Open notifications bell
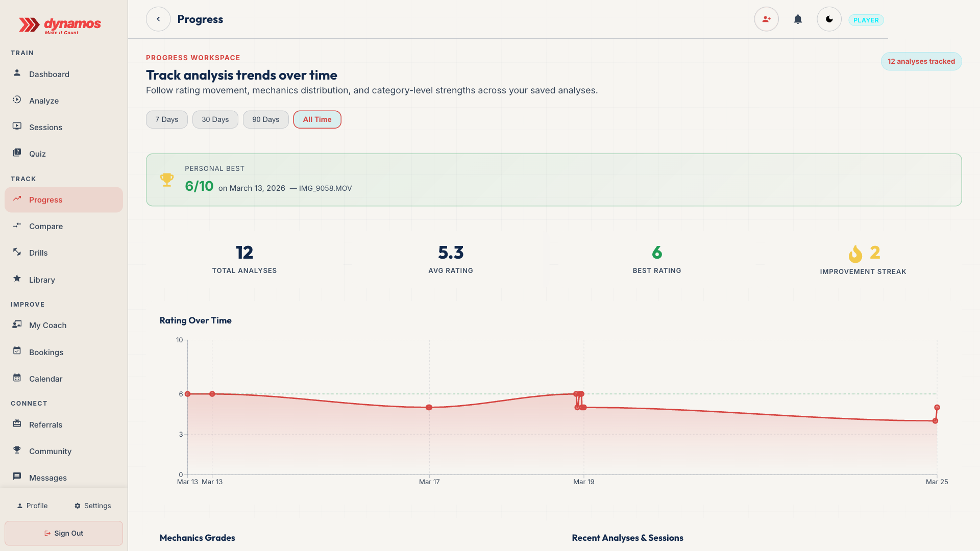The image size is (980, 551). pyautogui.click(x=798, y=19)
